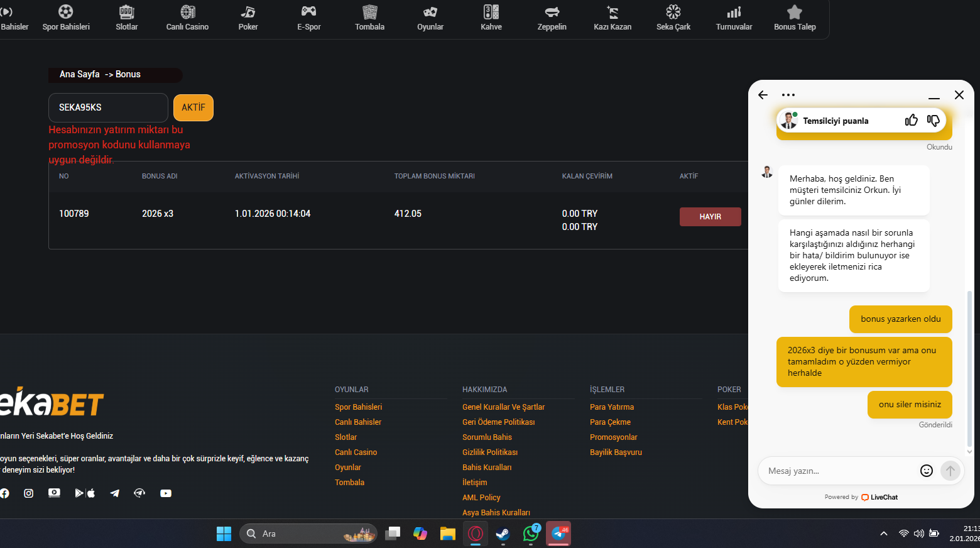
Task: Click the Windows taskbar search box
Action: (x=308, y=534)
